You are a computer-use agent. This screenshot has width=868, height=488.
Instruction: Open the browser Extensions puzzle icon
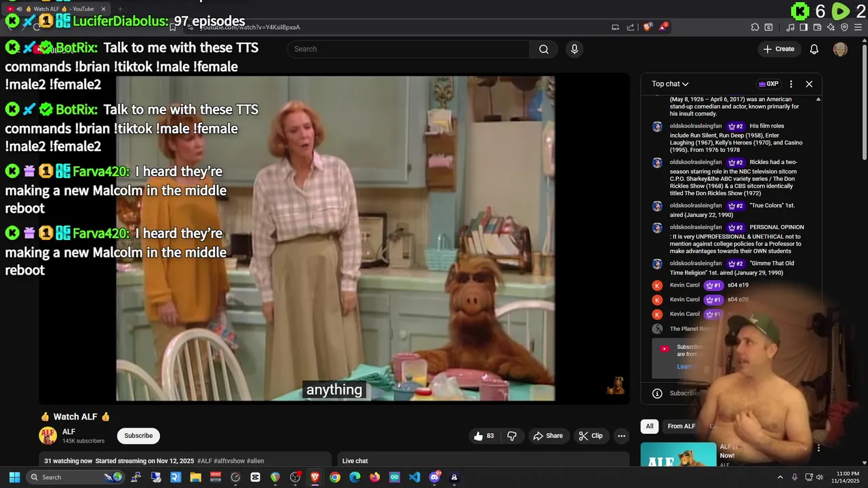click(x=755, y=27)
